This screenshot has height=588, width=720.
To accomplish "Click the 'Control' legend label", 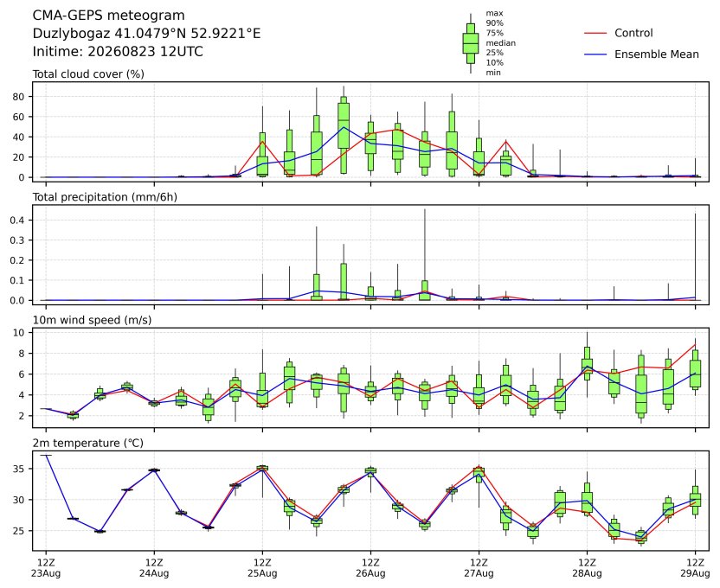I will pos(633,33).
